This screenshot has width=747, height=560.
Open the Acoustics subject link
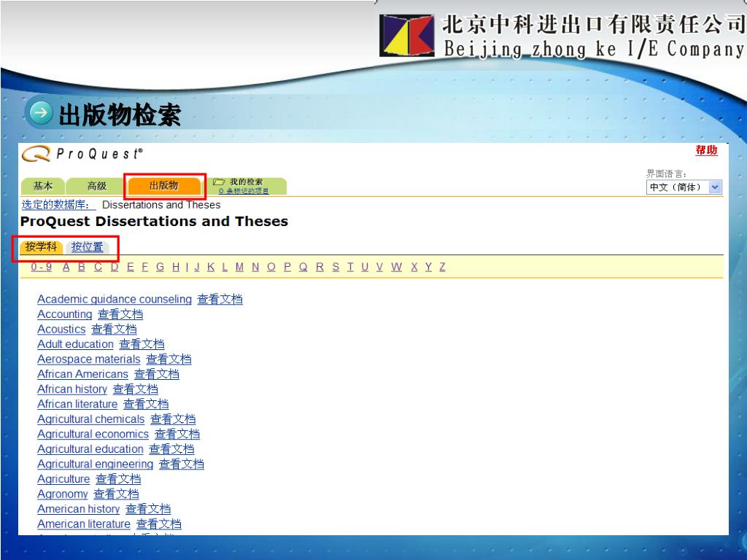(x=61, y=330)
